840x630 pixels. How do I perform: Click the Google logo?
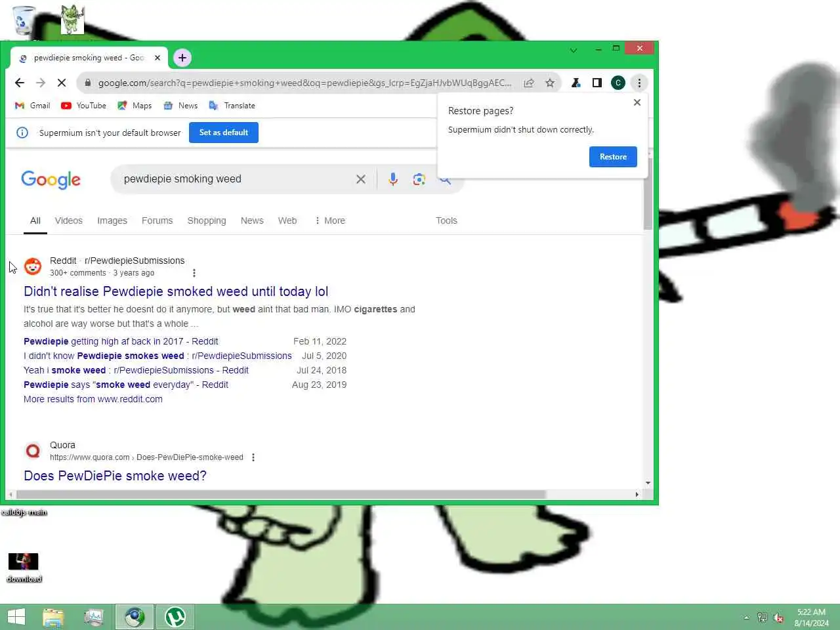tap(51, 179)
